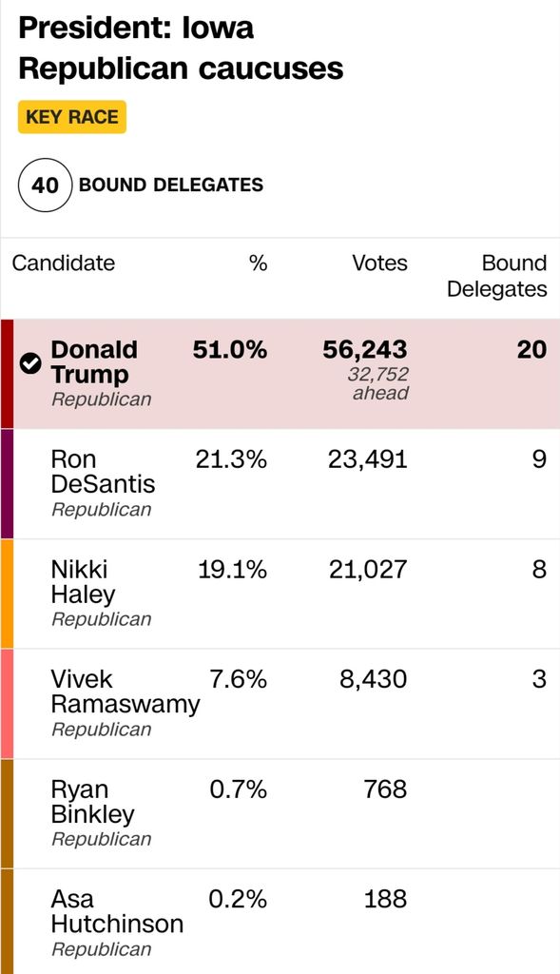Screen dimensions: 560x974
Task: Click the Bound Delegates column header
Action: (x=497, y=276)
